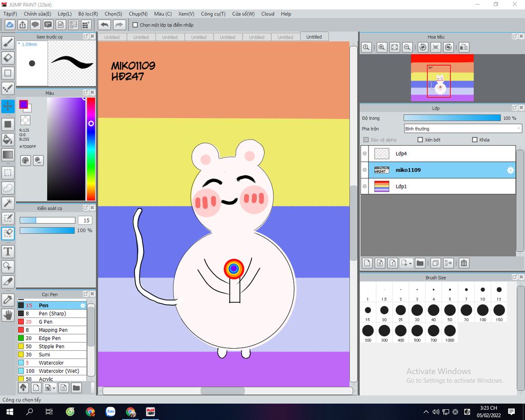The image size is (525, 420).
Task: Select the Brush tool in the left toolbar
Action: point(8,43)
